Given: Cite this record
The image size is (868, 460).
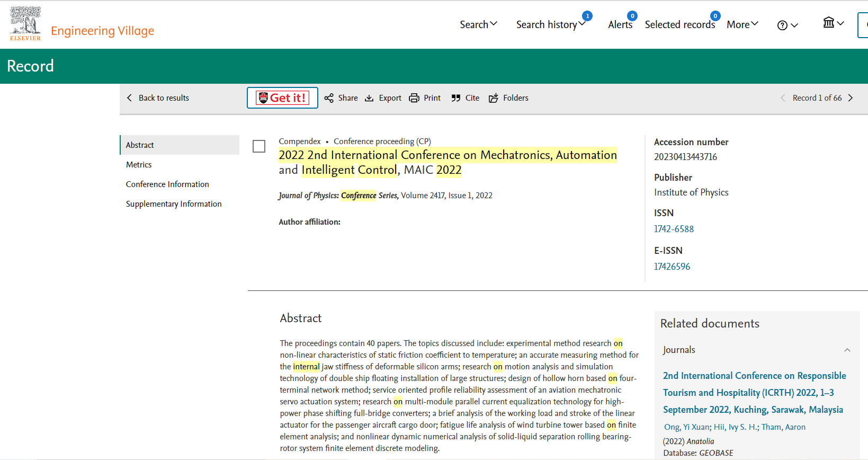Looking at the screenshot, I should (x=472, y=98).
